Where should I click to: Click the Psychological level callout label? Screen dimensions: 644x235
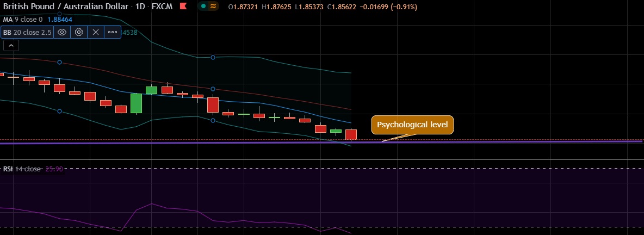click(412, 125)
